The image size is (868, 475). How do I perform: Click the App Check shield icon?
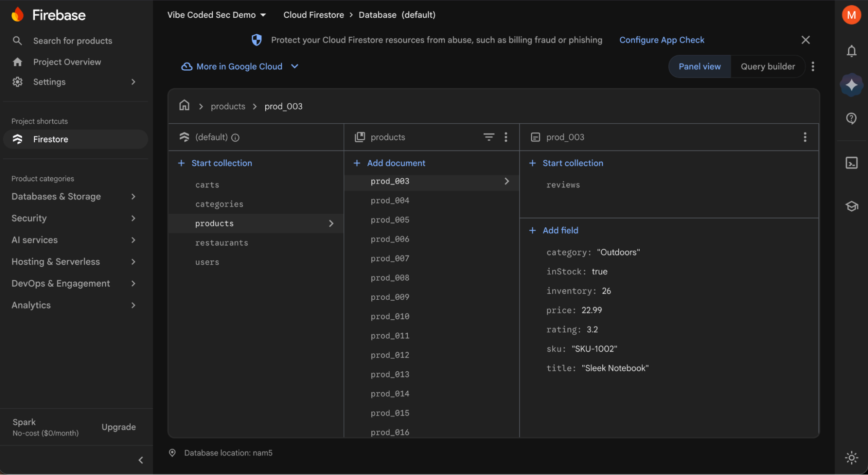(x=257, y=40)
